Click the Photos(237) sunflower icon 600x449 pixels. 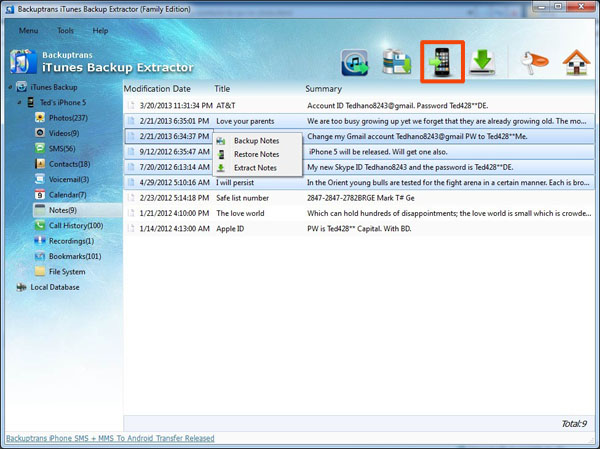[40, 118]
